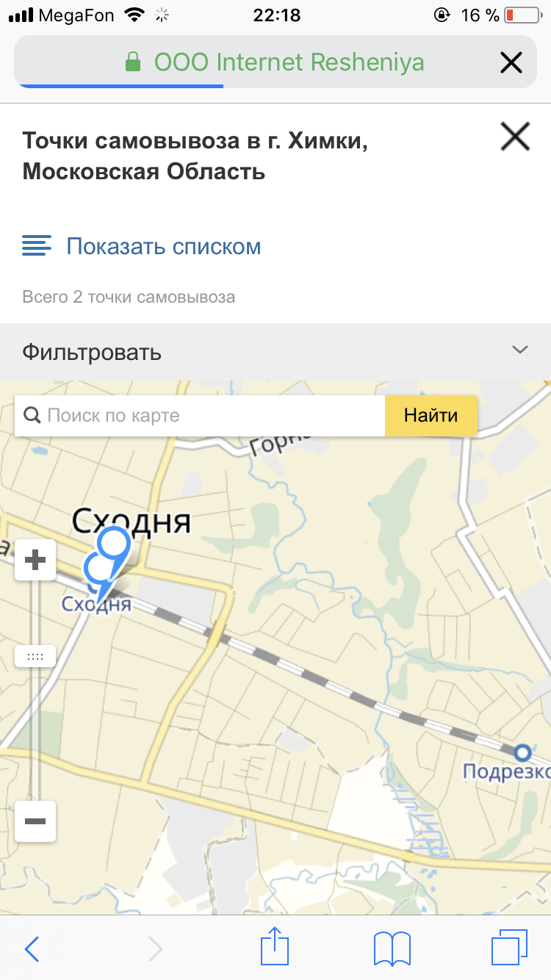Tap the Safari share icon
The height and width of the screenshot is (980, 551).
(275, 946)
